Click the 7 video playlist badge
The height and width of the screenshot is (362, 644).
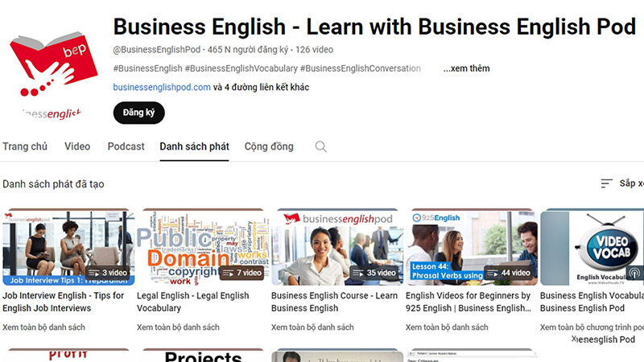tap(242, 273)
